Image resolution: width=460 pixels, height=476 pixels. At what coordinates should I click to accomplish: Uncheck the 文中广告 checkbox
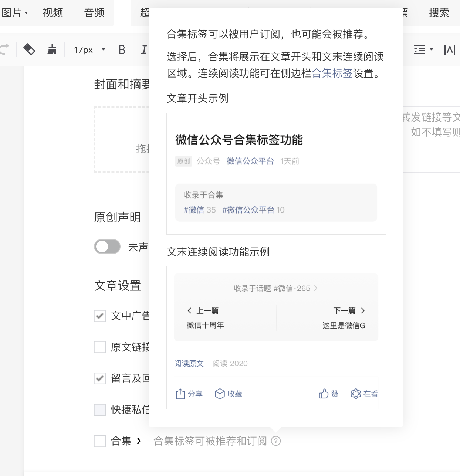(100, 316)
